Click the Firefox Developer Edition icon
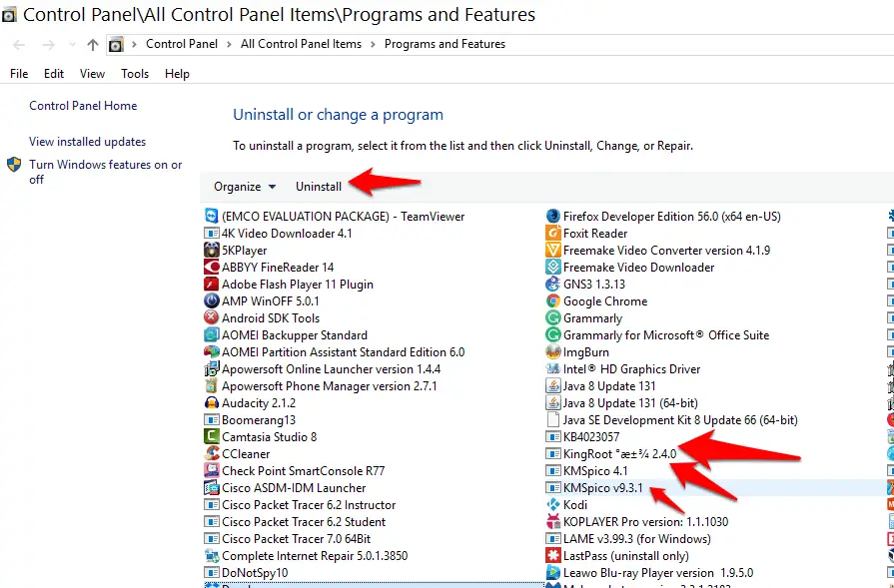The image size is (894, 588). tap(553, 216)
